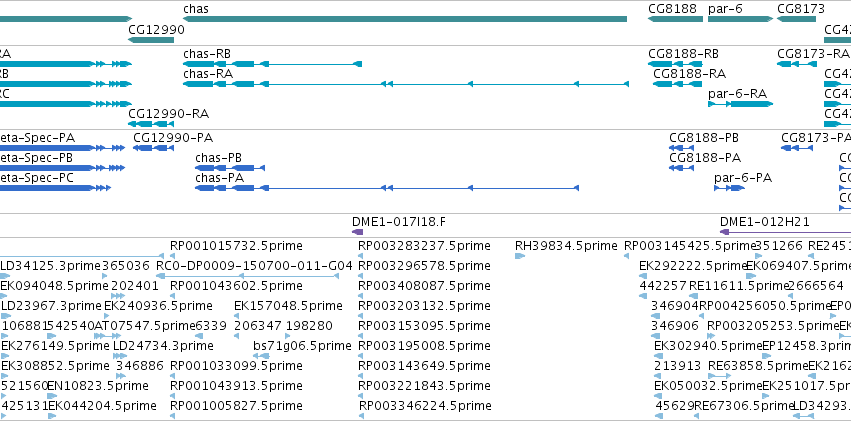Click the CG12990 gene arrow

[151, 40]
